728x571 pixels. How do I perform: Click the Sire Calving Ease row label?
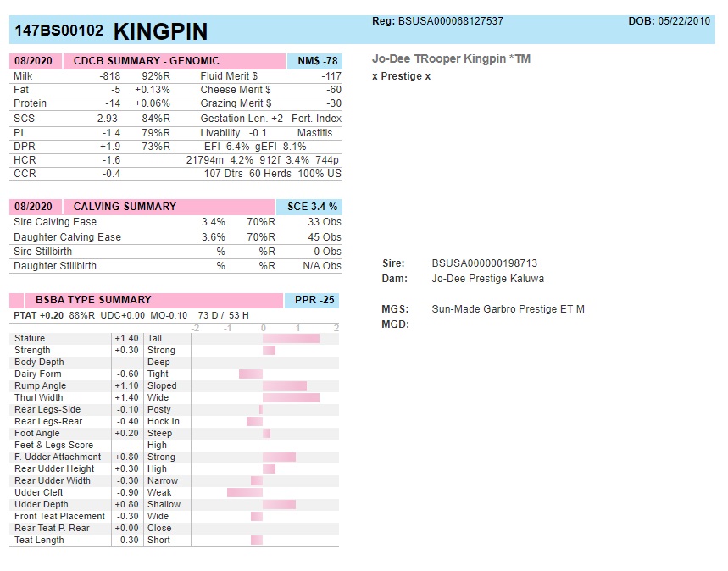(55, 222)
